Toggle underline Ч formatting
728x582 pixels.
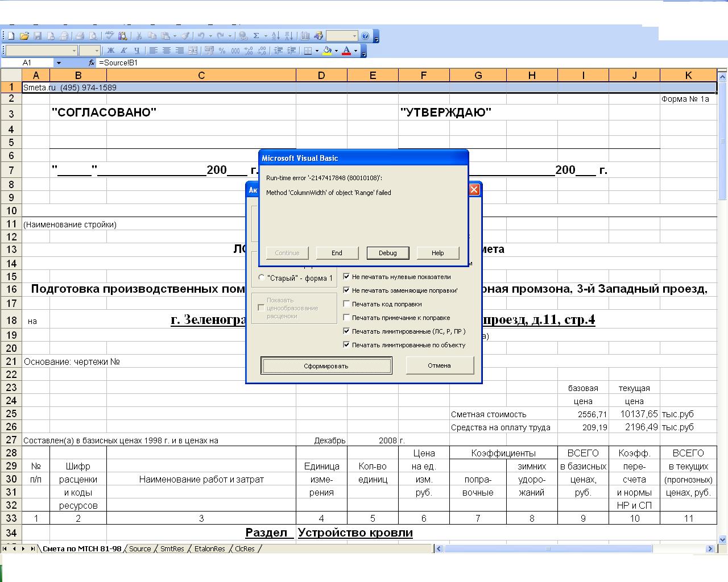pos(137,51)
